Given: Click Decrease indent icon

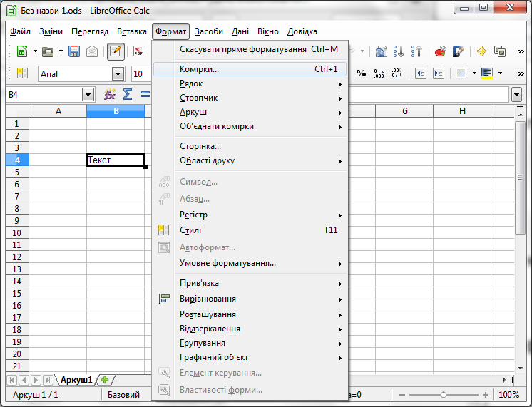Looking at the screenshot, I should click(x=420, y=73).
